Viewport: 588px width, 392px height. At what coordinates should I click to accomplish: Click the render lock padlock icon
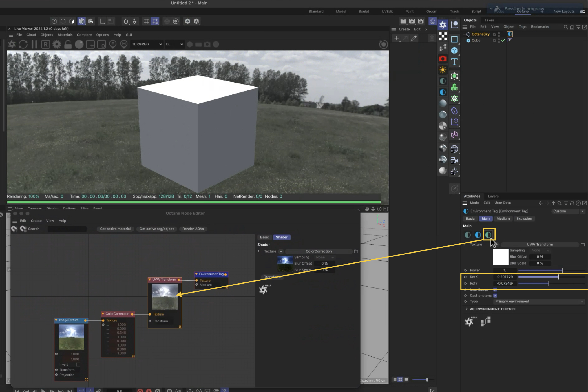68,44
